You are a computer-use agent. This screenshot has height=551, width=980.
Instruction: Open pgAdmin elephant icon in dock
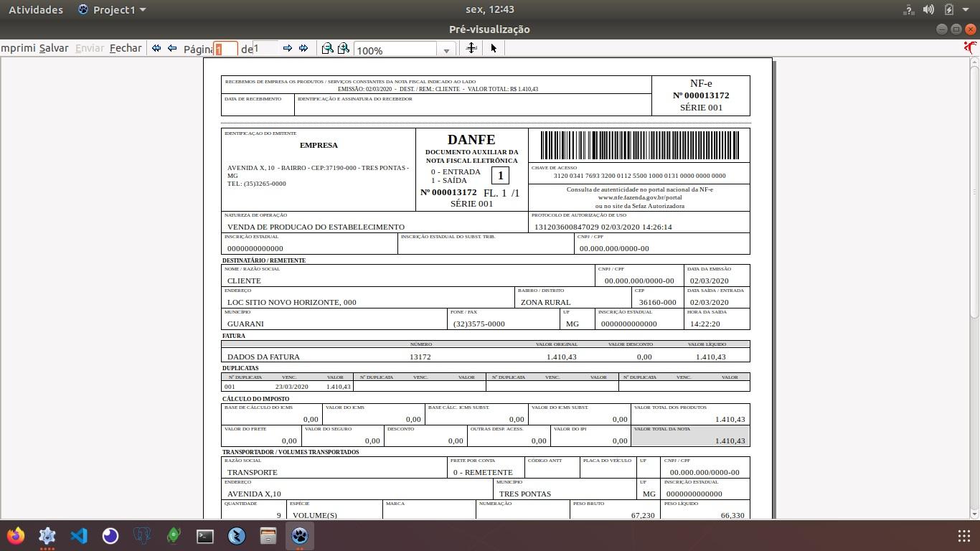pos(142,536)
